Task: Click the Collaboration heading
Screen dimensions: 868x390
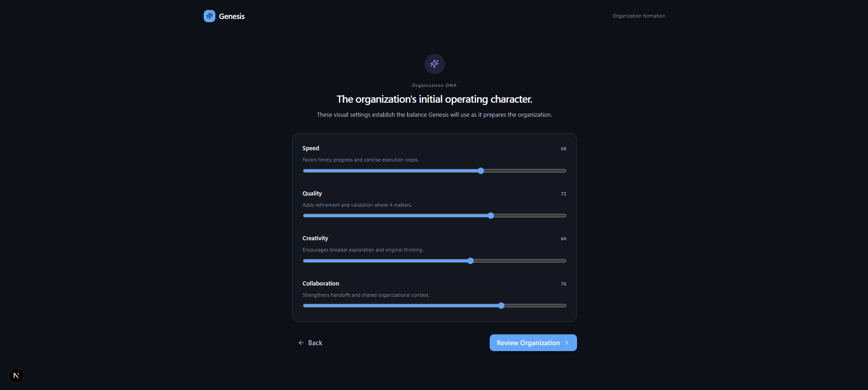Action: click(x=321, y=283)
